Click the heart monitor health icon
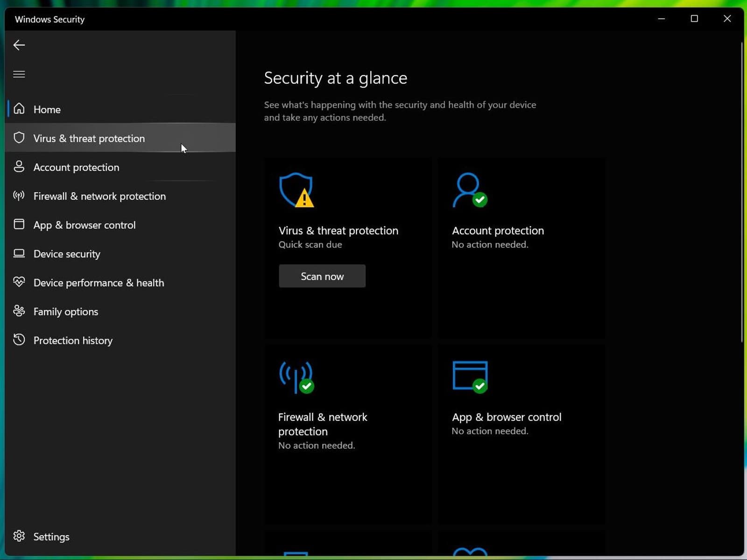This screenshot has width=747, height=560. (19, 282)
